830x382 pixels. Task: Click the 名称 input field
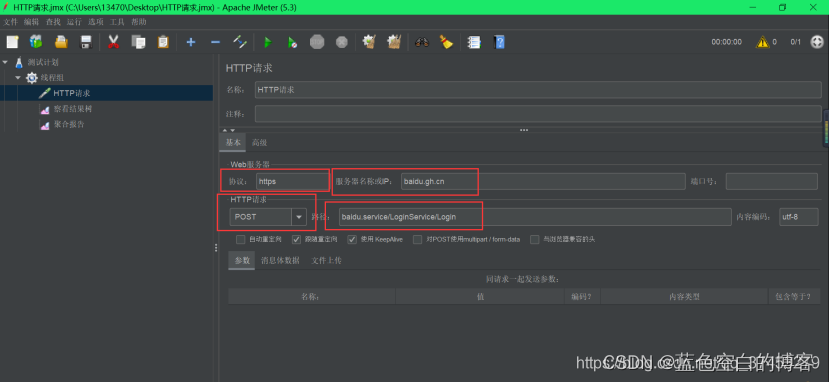click(538, 90)
